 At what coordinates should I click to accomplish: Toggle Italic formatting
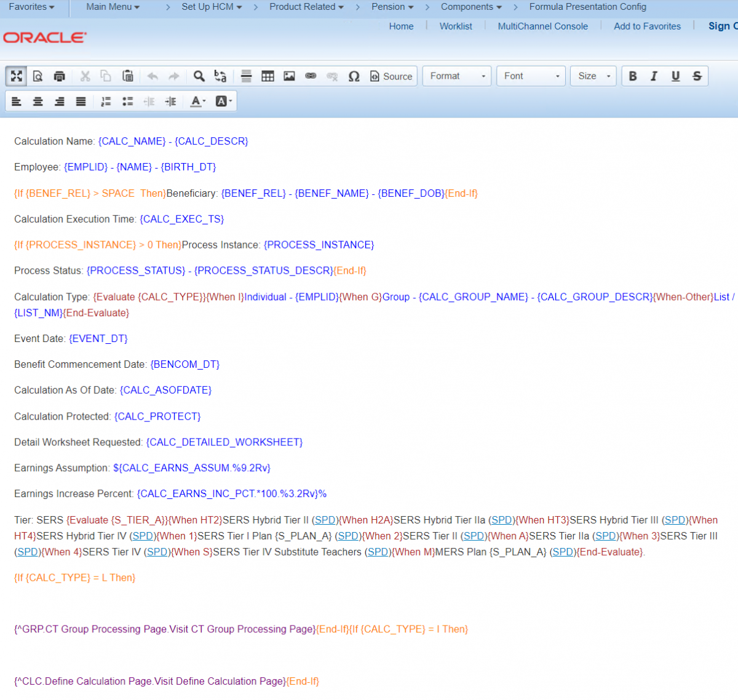654,76
